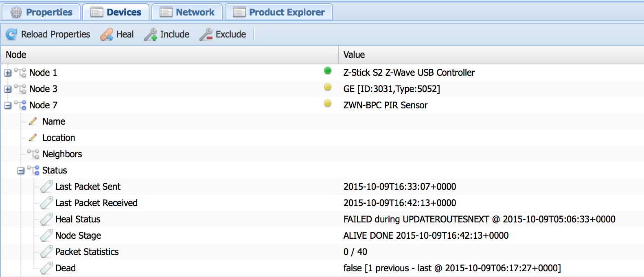Viewport: 644px width, 277px height.
Task: Select the Last Packet Received row
Action: coord(96,203)
